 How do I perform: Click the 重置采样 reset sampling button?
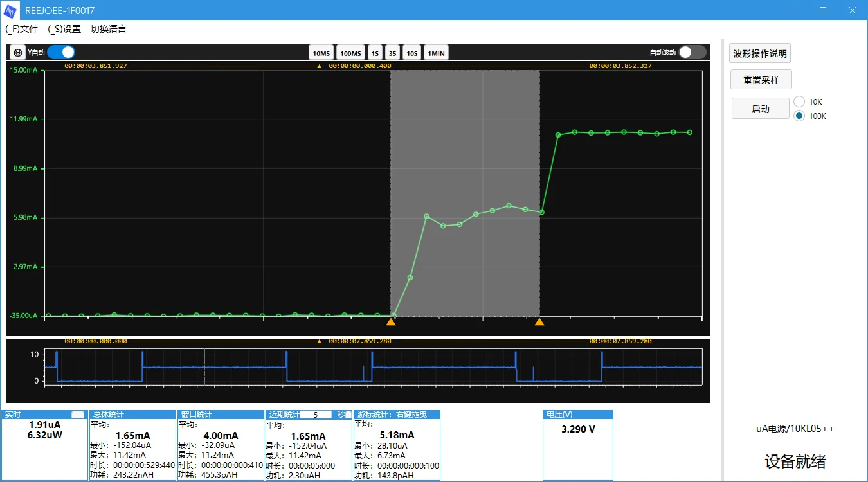point(761,80)
